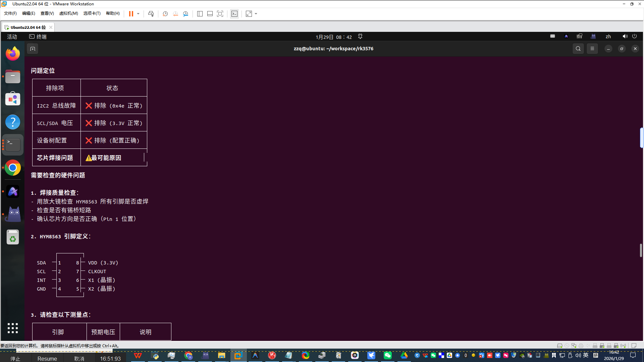Open the volume and power system menu
The image size is (644, 362).
pos(629,36)
